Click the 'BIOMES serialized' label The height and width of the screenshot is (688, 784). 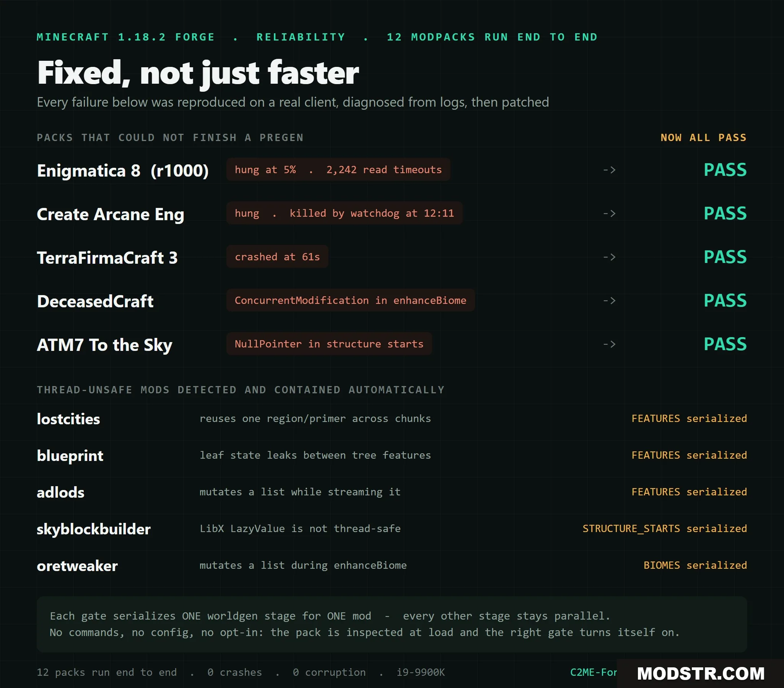(695, 565)
